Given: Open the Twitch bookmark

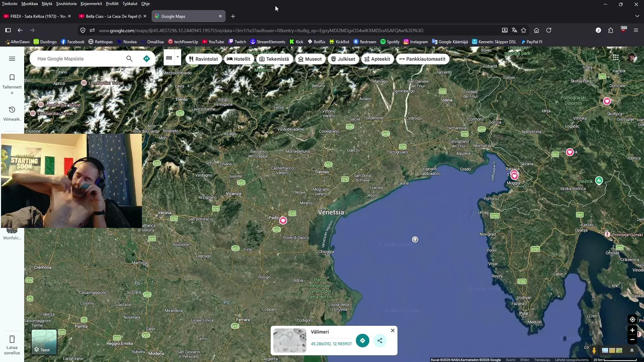Looking at the screenshot, I should (x=237, y=42).
